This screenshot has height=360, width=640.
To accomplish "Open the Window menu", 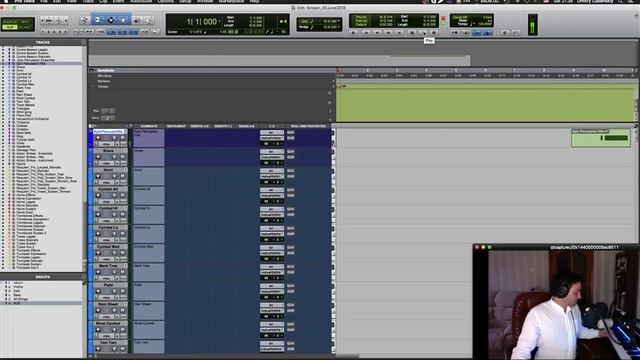I will coord(205,2).
